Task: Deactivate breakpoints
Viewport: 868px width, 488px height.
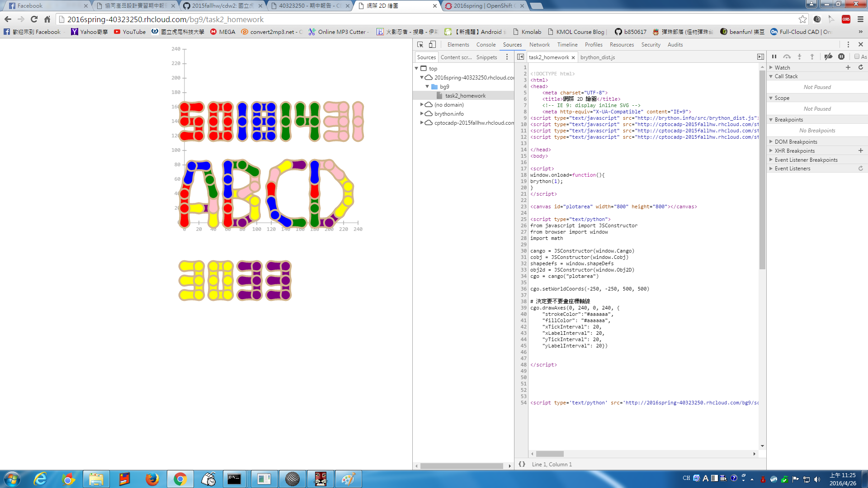Action: (x=828, y=57)
